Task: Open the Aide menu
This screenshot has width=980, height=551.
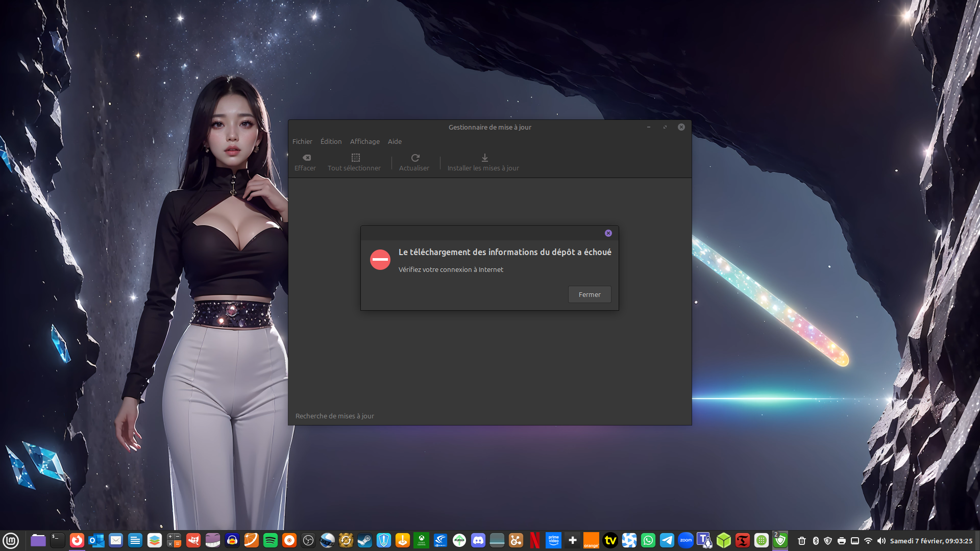Action: [395, 141]
